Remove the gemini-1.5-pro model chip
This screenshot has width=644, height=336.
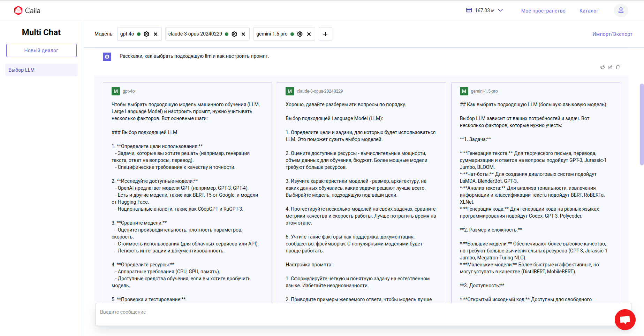tap(309, 34)
